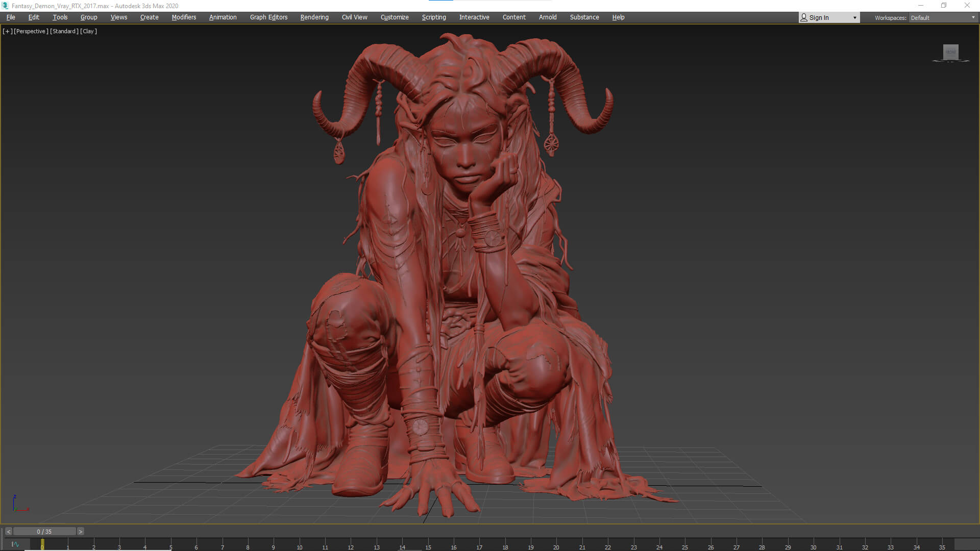The image size is (980, 551).
Task: Click frame 20 on the track bar
Action: (x=556, y=544)
